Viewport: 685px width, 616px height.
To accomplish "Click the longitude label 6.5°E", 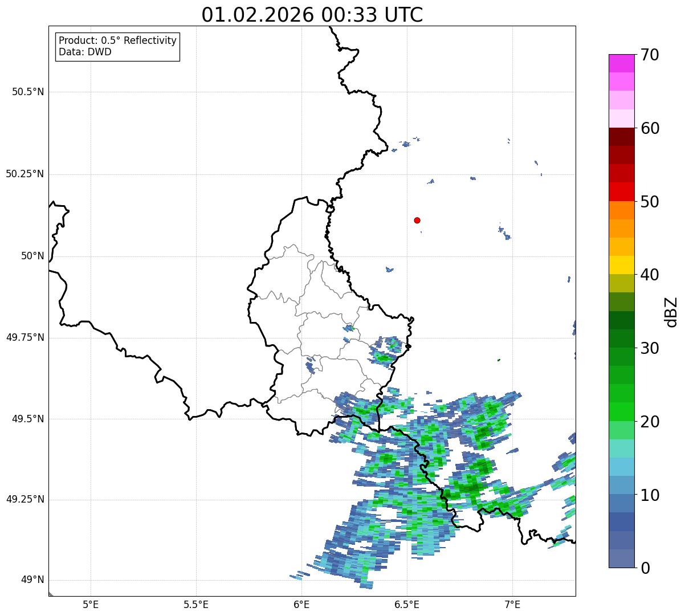I will [x=407, y=604].
